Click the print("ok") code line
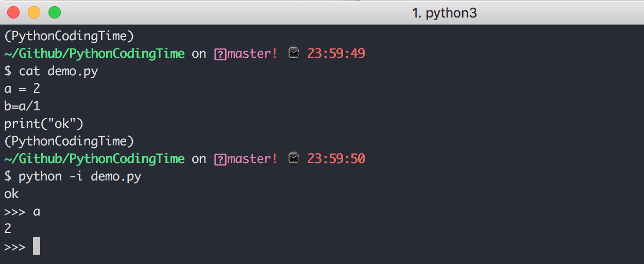This screenshot has width=644, height=264. click(x=44, y=124)
